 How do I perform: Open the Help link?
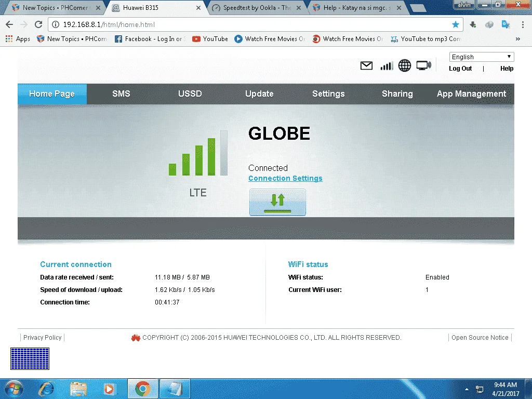coord(507,69)
